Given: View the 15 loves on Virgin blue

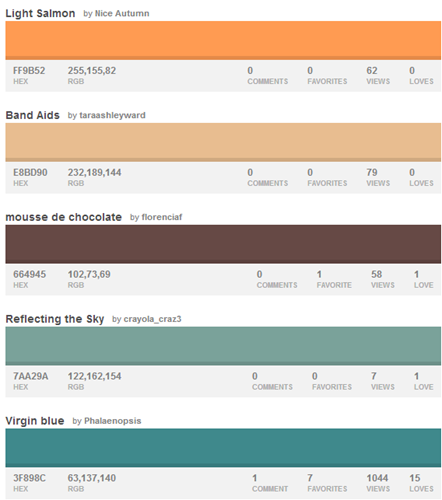Looking at the screenshot, I should pos(421,483).
